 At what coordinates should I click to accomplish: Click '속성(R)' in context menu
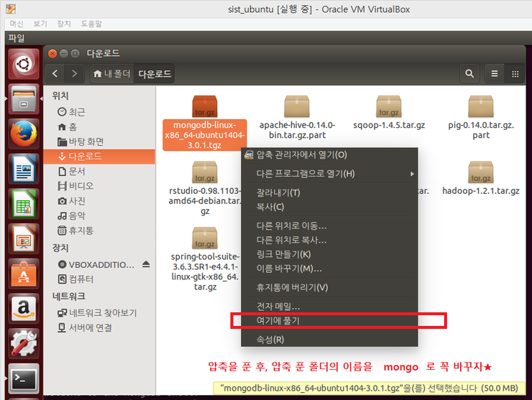click(270, 340)
